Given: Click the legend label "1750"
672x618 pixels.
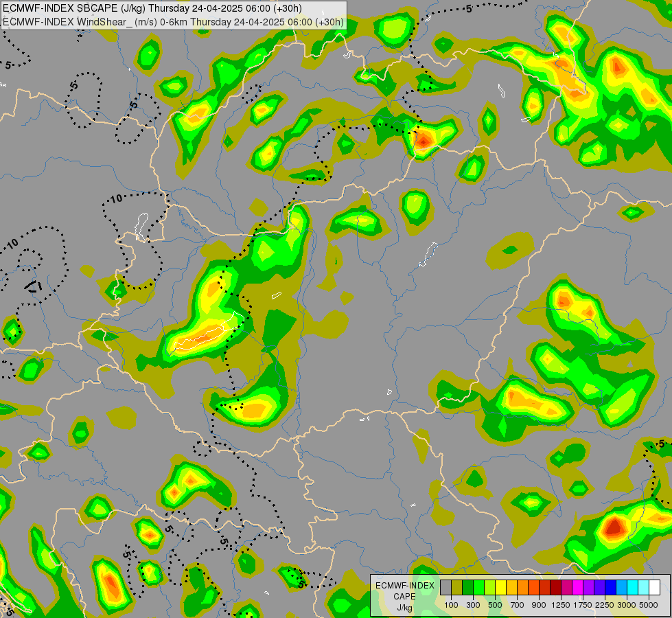Looking at the screenshot, I should (x=583, y=605).
